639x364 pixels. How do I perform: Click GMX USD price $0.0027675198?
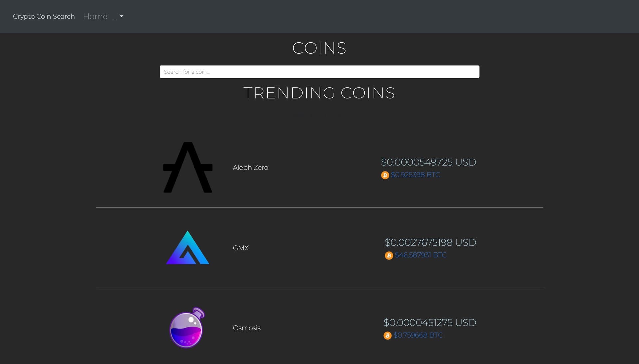coord(430,242)
